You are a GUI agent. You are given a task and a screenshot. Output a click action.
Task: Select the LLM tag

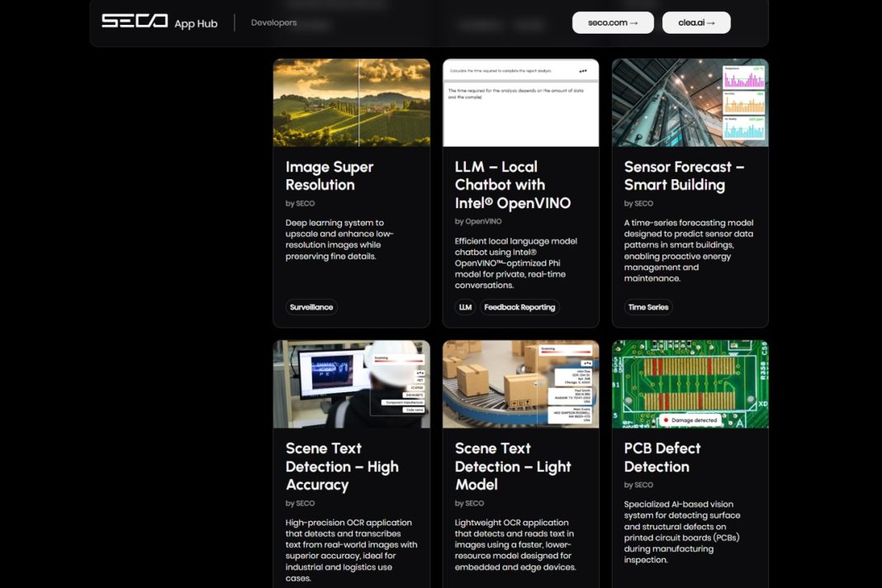[465, 306]
